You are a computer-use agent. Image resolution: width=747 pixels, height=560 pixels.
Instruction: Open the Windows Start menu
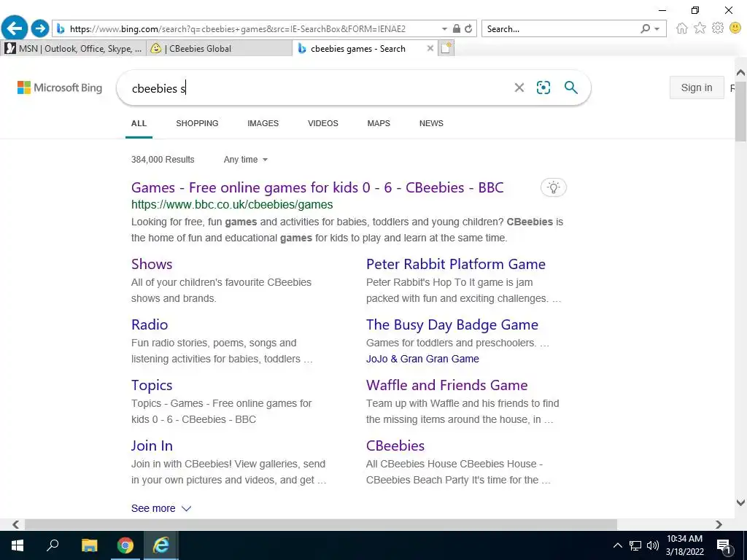[18, 545]
